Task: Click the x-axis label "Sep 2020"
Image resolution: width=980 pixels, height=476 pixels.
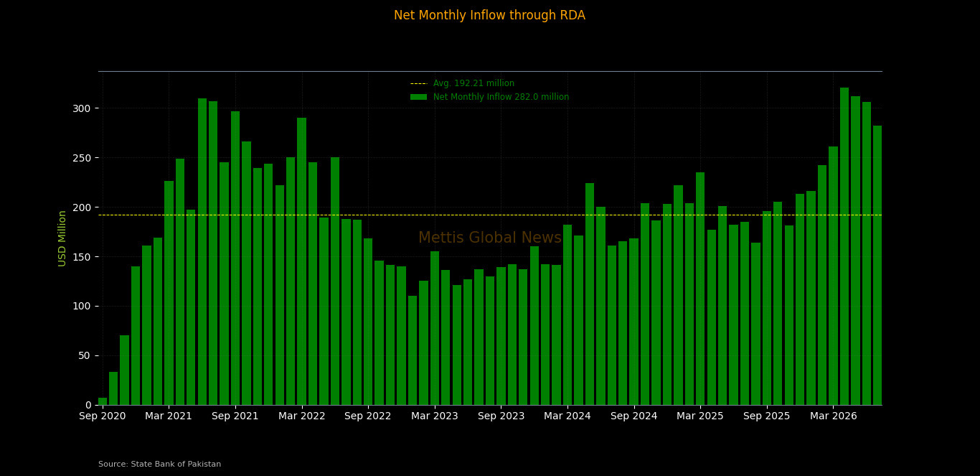Action: pos(103,416)
